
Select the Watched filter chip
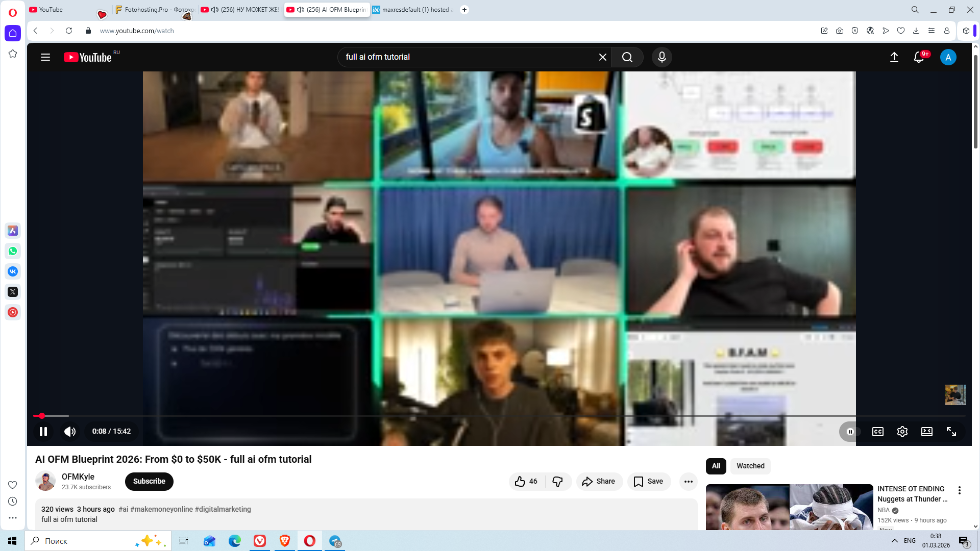[x=750, y=466]
